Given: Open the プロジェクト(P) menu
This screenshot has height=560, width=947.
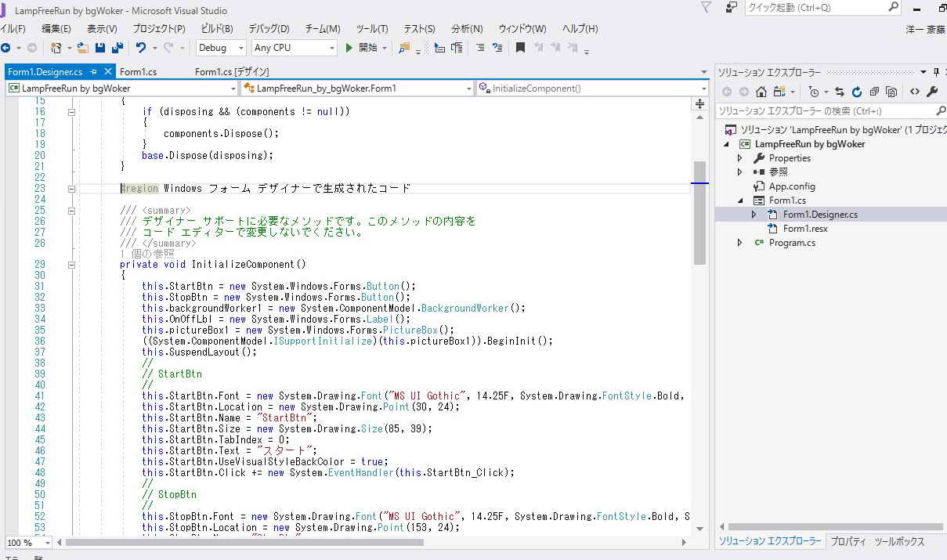Looking at the screenshot, I should click(159, 28).
